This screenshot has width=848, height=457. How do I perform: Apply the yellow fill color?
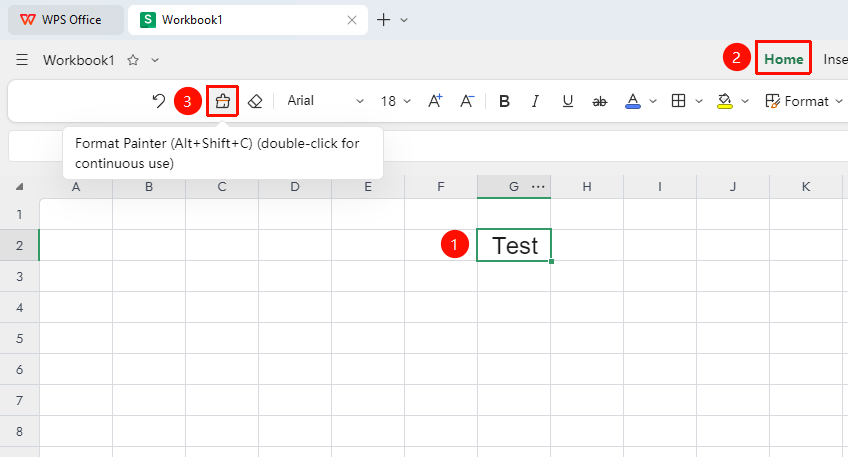pyautogui.click(x=725, y=101)
